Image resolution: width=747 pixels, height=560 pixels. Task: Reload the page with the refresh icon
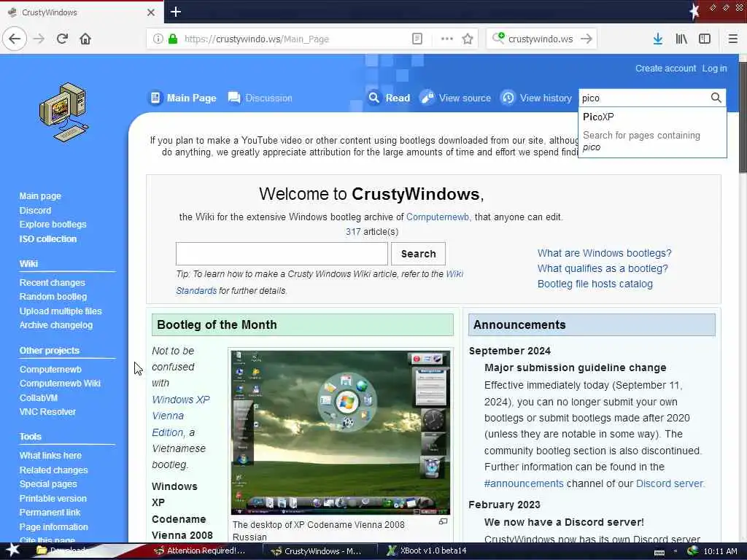(63, 39)
